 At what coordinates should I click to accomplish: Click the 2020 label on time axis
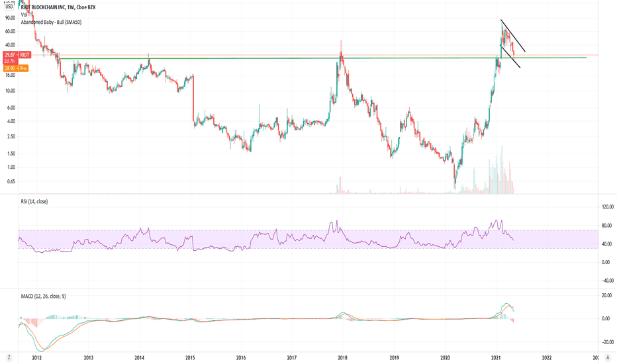pos(445,357)
